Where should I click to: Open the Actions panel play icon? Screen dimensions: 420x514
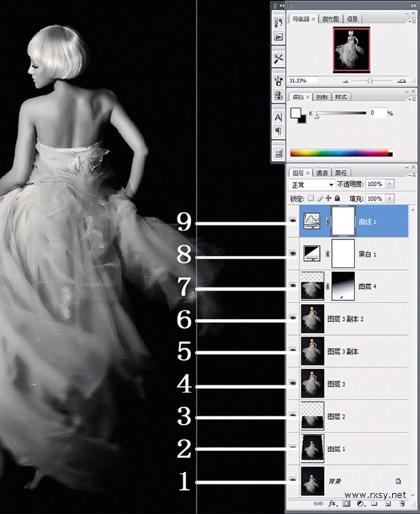click(x=278, y=37)
